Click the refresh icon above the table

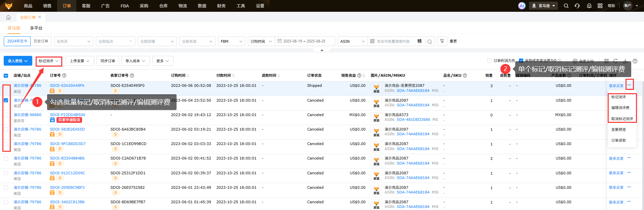click(x=615, y=61)
